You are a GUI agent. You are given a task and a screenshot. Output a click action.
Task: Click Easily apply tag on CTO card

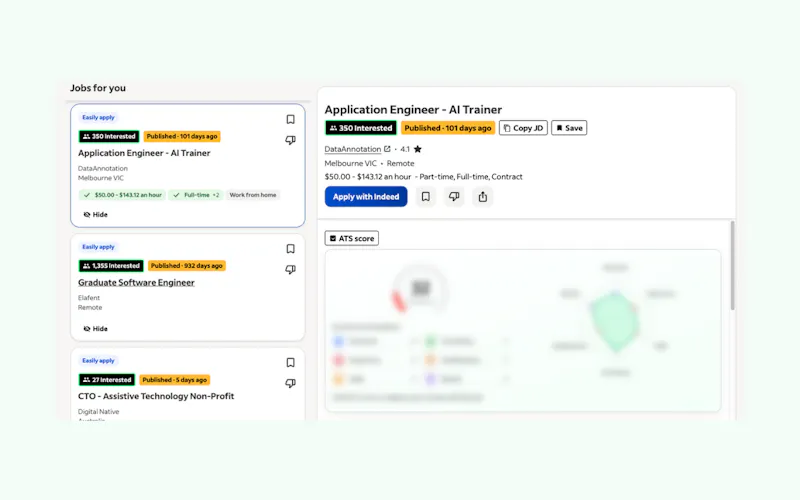(x=98, y=361)
